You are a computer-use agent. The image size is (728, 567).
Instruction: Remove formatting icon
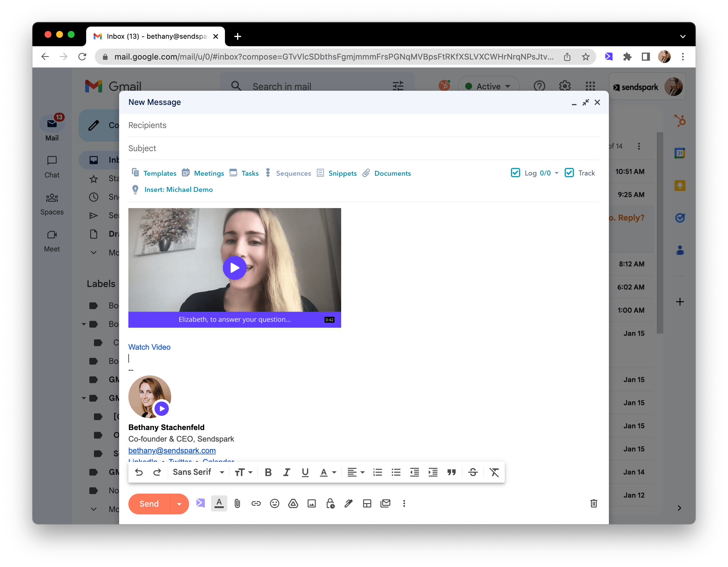pyautogui.click(x=494, y=472)
